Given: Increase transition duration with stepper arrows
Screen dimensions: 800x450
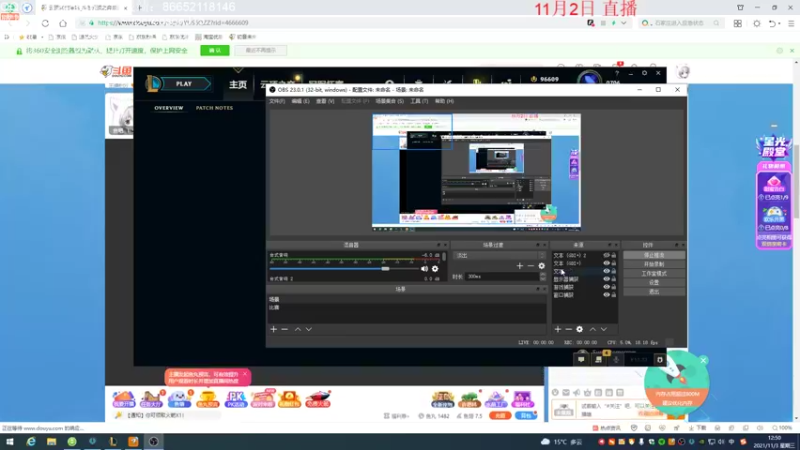Looking at the screenshot, I should tap(542, 274).
